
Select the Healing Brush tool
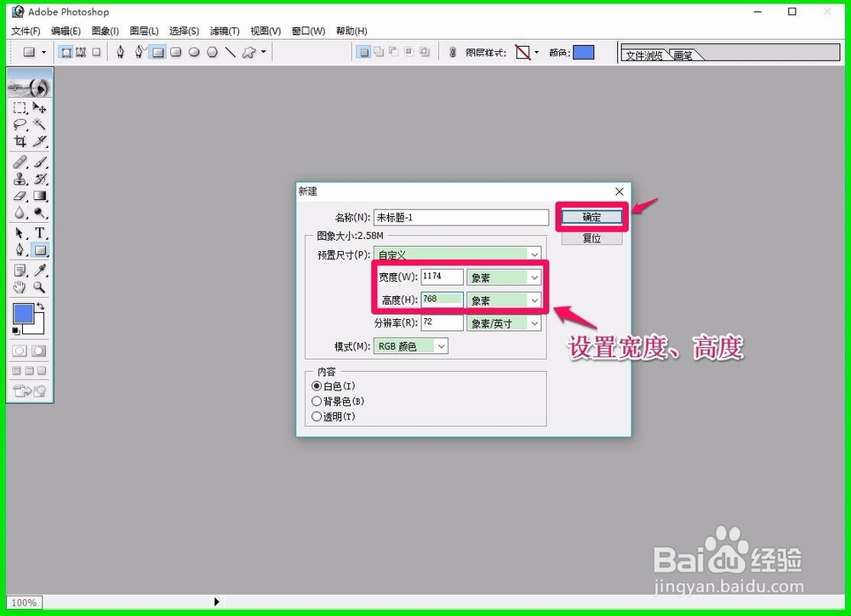pyautogui.click(x=20, y=162)
